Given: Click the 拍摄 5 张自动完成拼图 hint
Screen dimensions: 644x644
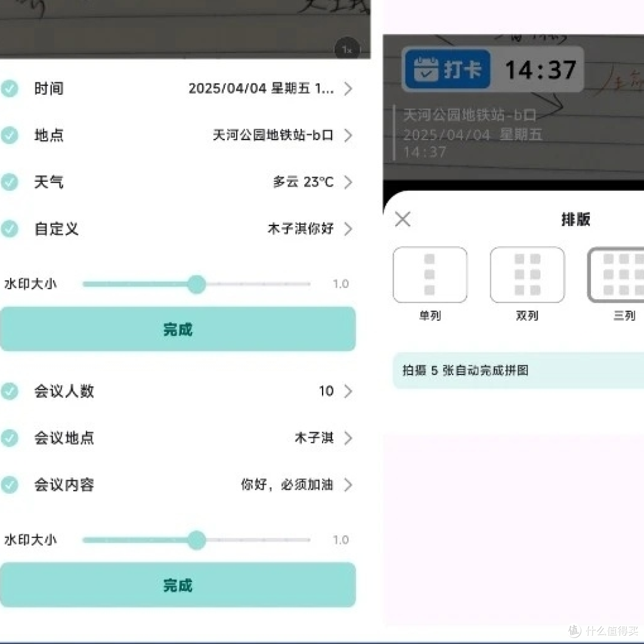Looking at the screenshot, I should pyautogui.click(x=465, y=370).
